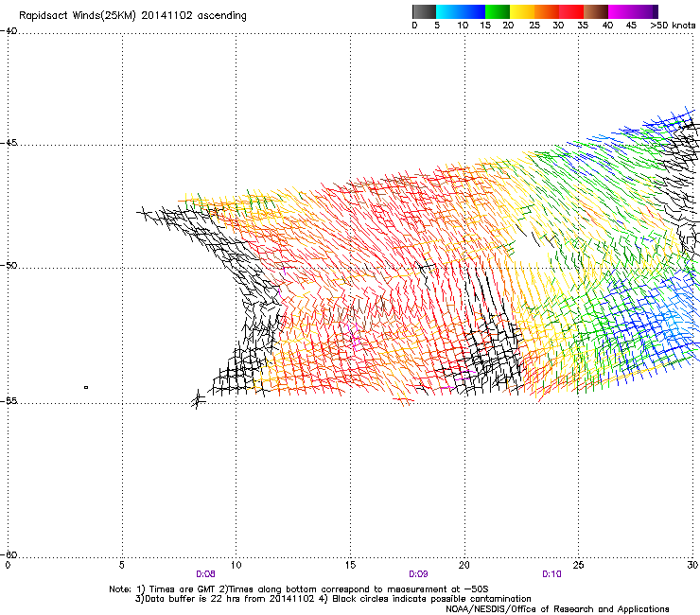Click the '0' label under the color scale

(414, 26)
